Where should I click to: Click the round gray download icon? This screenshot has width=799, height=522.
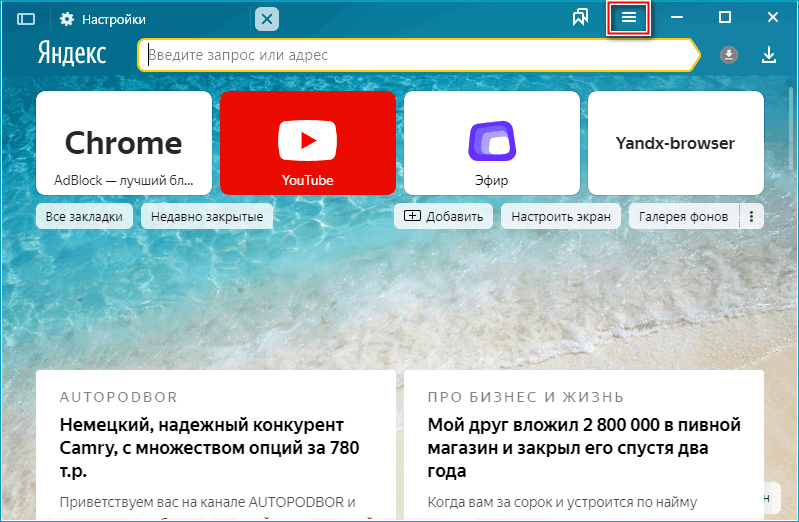tap(729, 55)
